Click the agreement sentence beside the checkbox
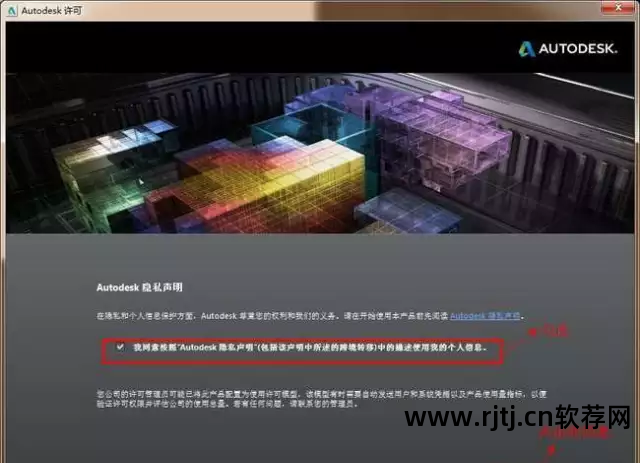The width and height of the screenshot is (640, 463). [310, 347]
